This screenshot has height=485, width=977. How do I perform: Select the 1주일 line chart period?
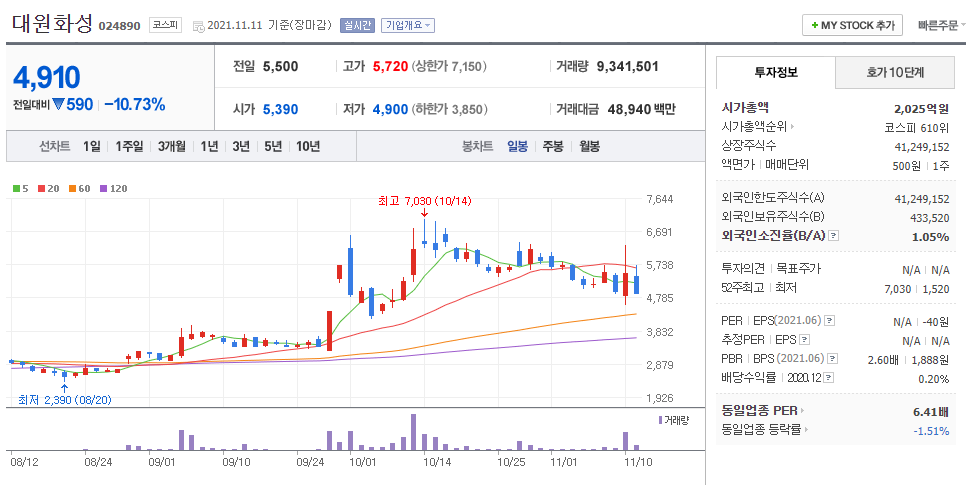click(x=129, y=146)
